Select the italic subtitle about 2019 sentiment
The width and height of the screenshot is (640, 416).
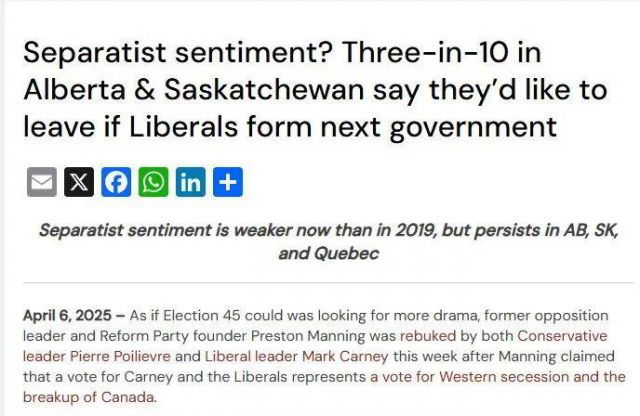tap(329, 242)
